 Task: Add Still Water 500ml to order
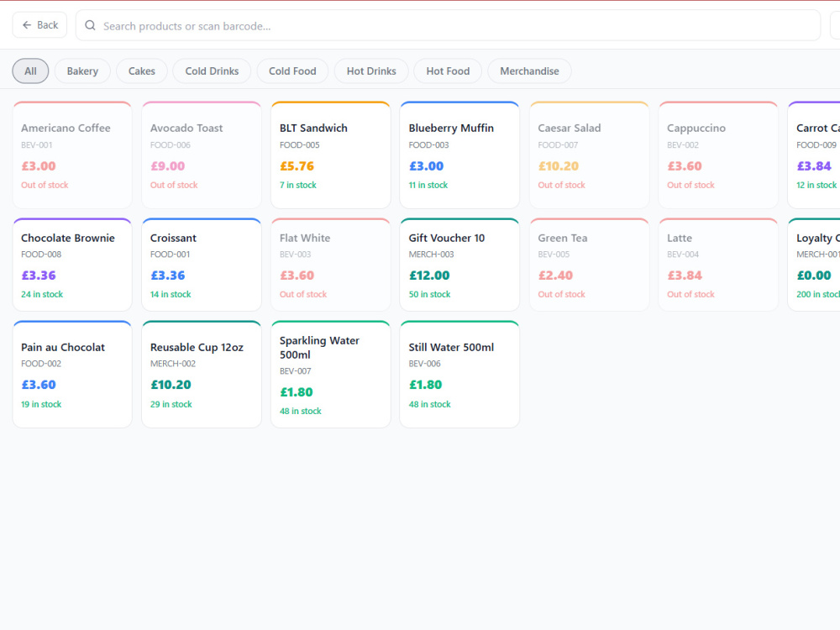pyautogui.click(x=459, y=374)
